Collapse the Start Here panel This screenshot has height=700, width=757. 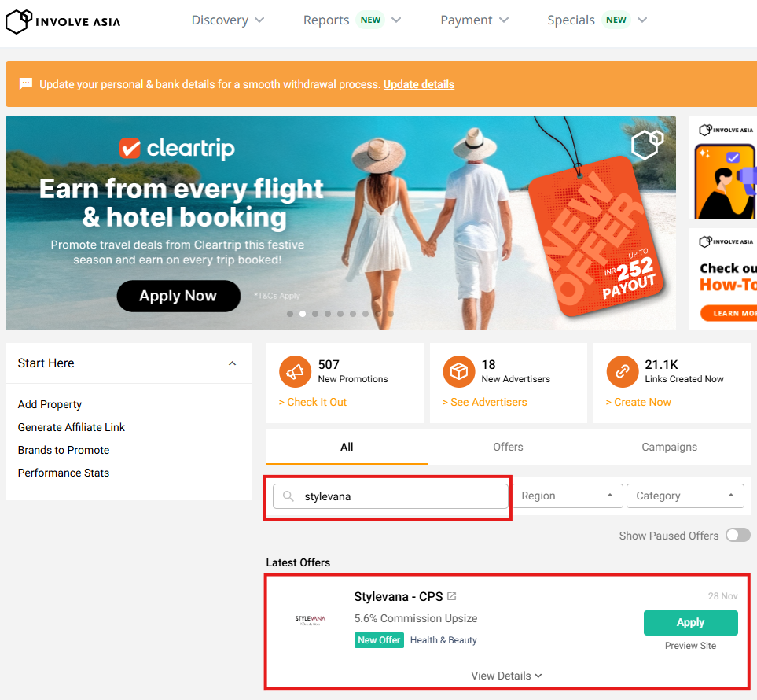[x=232, y=363]
